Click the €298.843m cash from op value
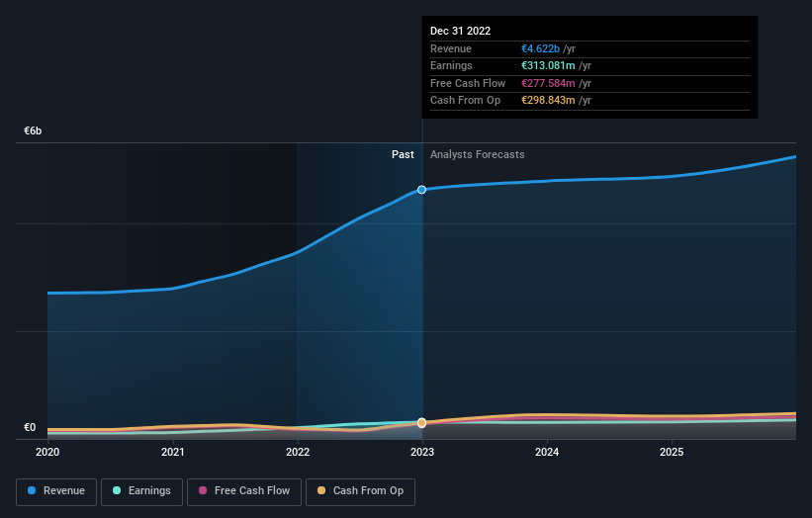812x518 pixels. [548, 101]
